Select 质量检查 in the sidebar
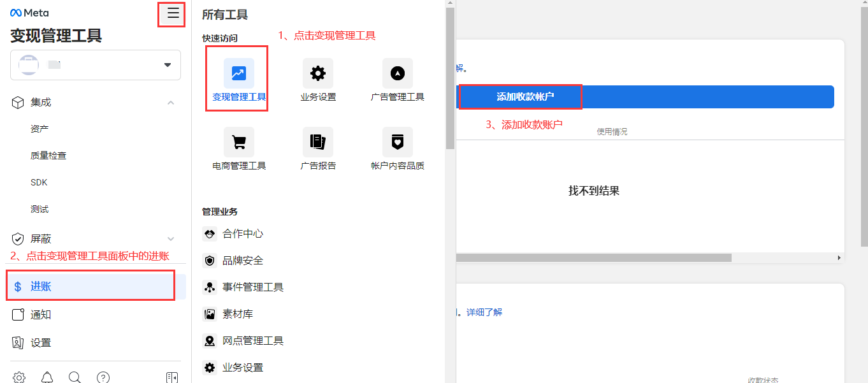 [x=48, y=155]
